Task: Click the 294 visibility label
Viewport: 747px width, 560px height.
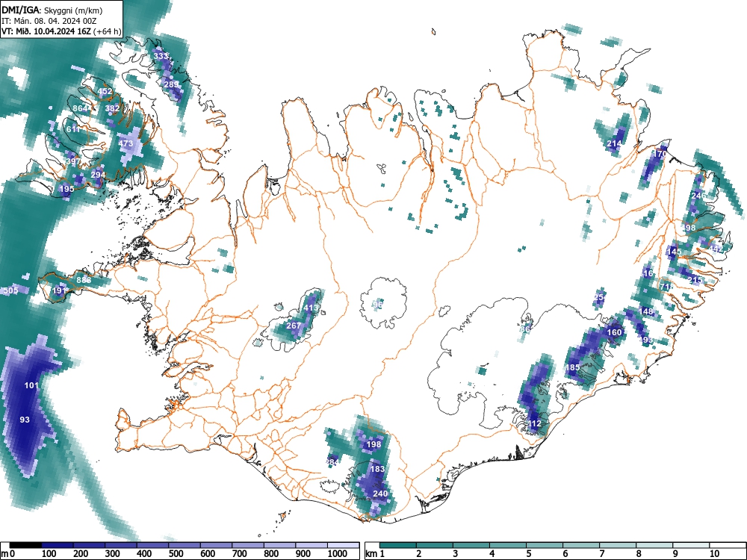Action: 98,174
